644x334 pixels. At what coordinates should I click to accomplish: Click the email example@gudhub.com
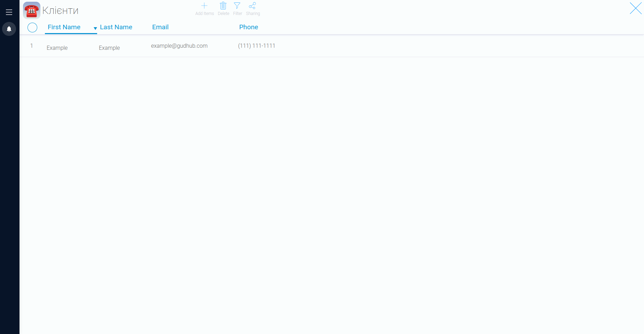tap(179, 46)
